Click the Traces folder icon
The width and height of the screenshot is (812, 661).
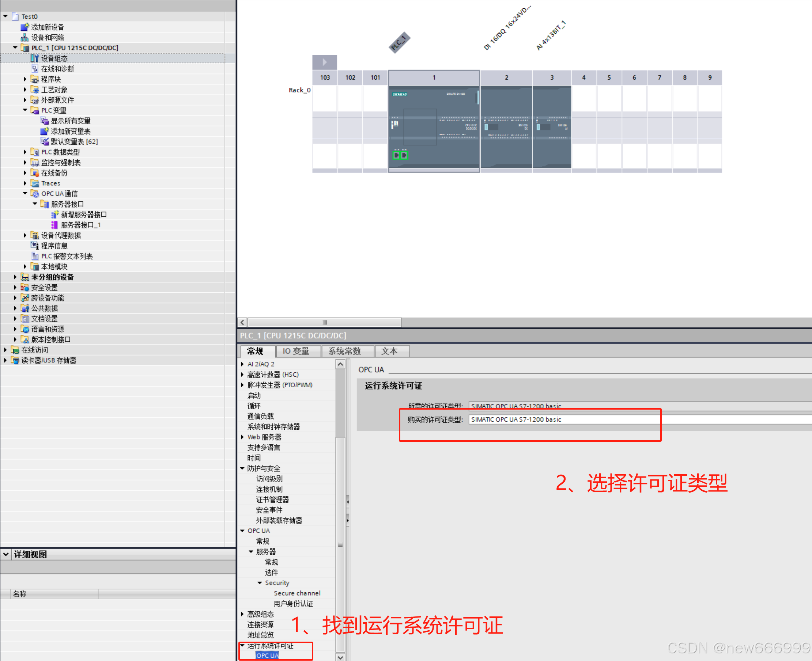click(35, 183)
